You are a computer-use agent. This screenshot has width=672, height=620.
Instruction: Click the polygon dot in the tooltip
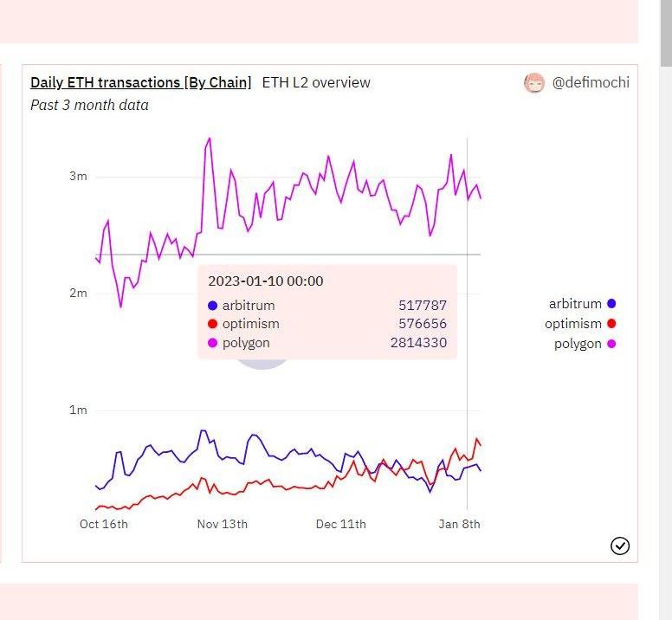click(x=213, y=343)
